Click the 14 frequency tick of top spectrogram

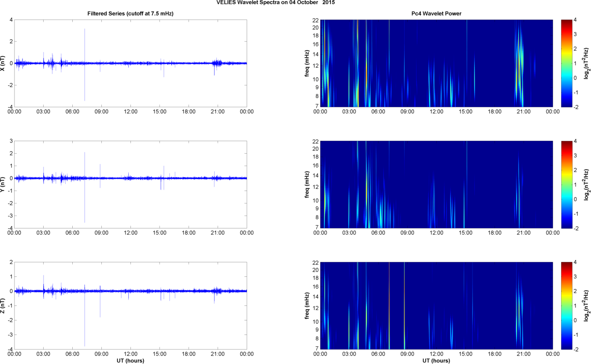(x=316, y=54)
